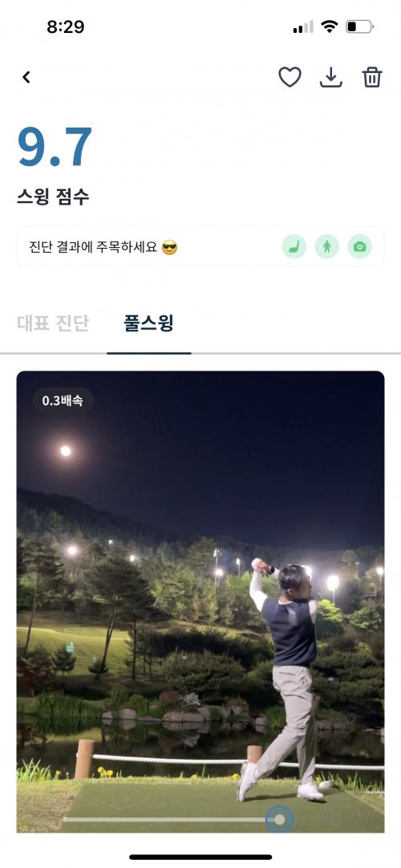
Task: Tap the back arrow icon
Action: (x=26, y=78)
